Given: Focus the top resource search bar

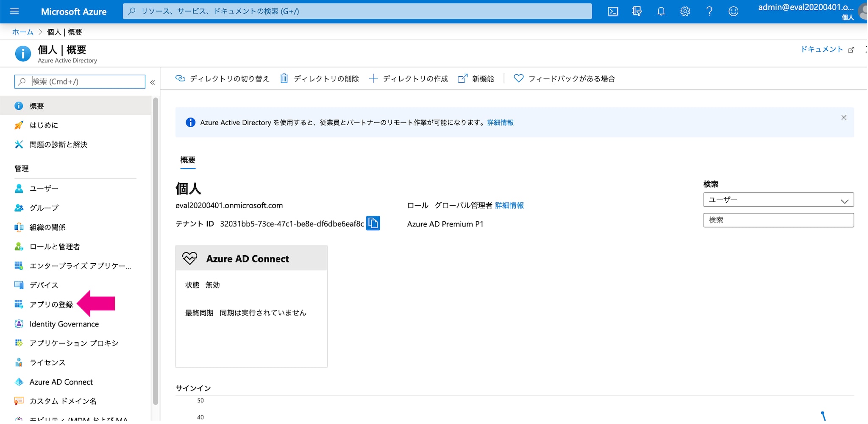Looking at the screenshot, I should [x=357, y=11].
